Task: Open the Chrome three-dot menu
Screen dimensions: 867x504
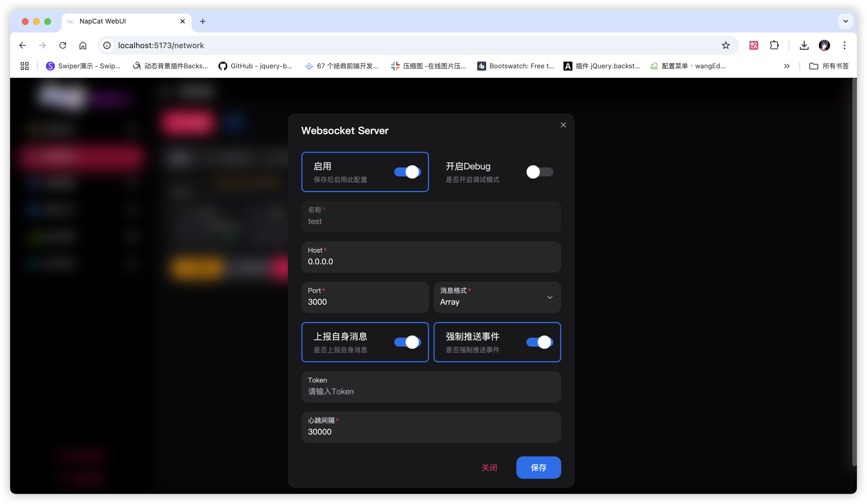Action: [x=844, y=45]
